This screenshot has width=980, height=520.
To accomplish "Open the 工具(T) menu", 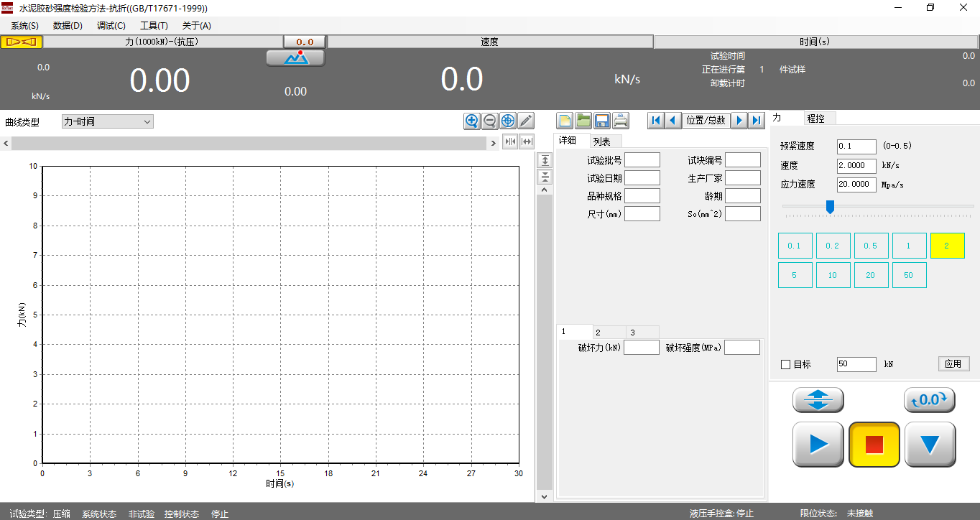I will 154,26.
